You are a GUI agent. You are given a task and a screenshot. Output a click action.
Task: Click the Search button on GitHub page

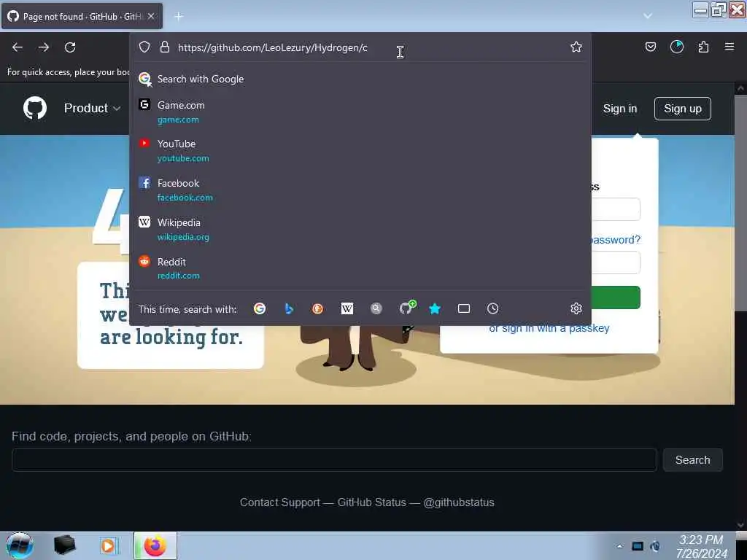693,460
